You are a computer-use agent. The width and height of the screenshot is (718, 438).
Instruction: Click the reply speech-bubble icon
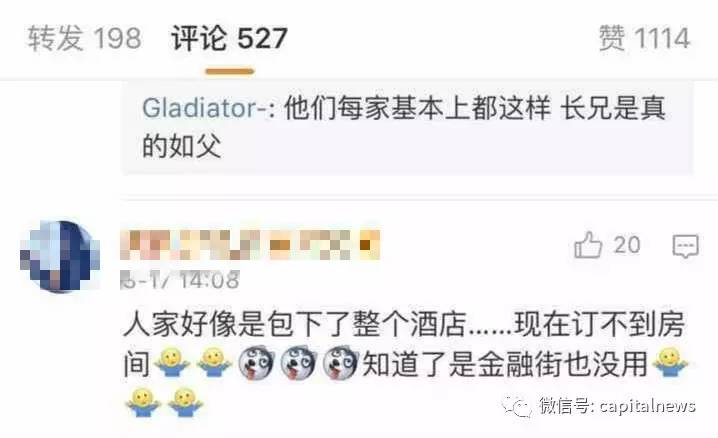(x=685, y=246)
